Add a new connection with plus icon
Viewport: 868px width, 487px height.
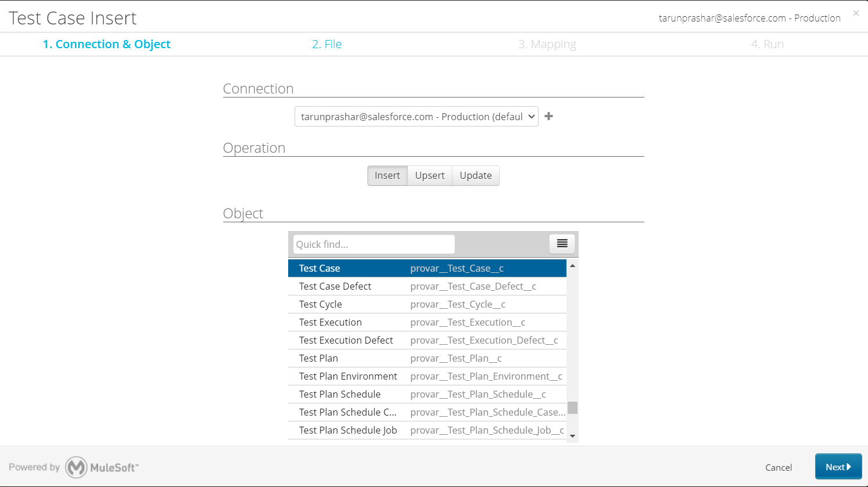coord(548,116)
